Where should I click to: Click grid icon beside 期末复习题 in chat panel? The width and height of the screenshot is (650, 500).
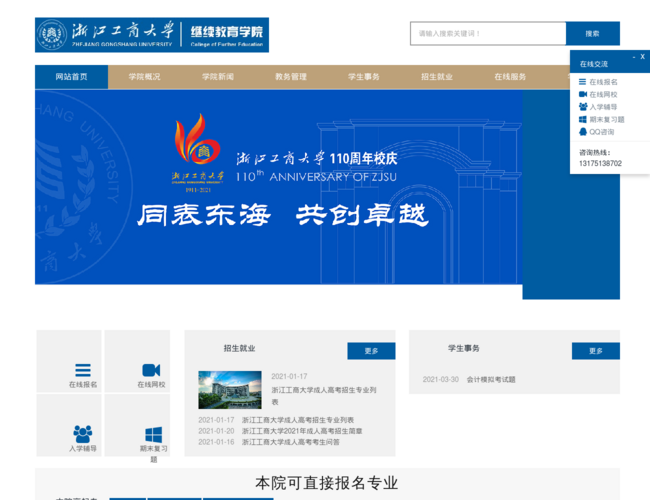coord(582,119)
